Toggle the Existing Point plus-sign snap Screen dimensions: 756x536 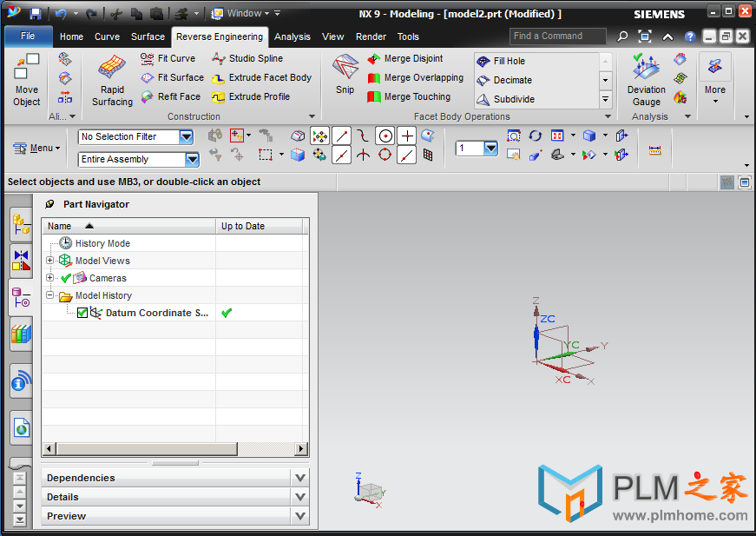[x=407, y=136]
